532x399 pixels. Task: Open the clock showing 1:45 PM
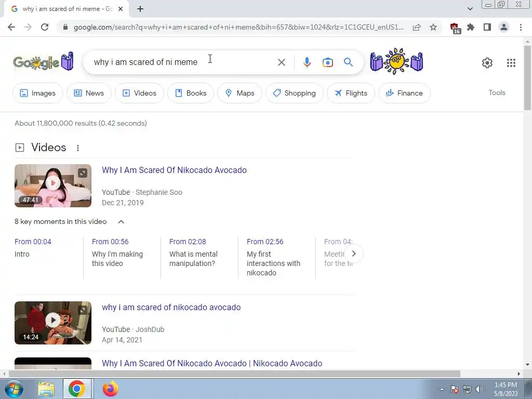[506, 389]
